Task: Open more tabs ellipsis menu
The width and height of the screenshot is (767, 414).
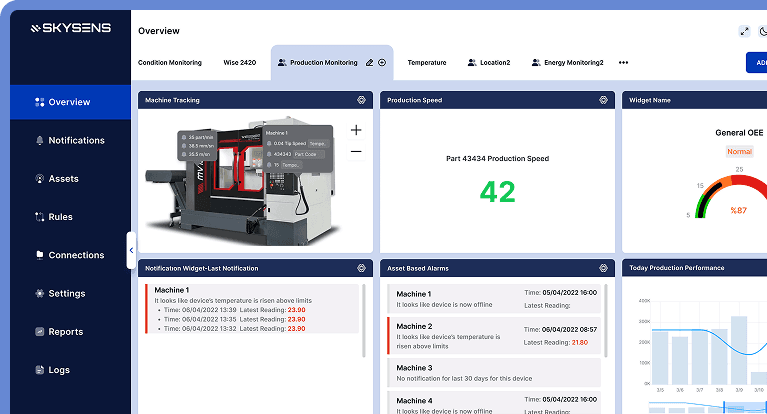Action: pos(624,62)
